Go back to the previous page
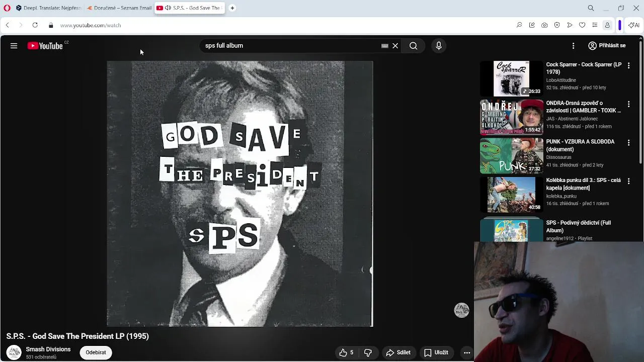Screen dimensions: 644x362 [8, 25]
